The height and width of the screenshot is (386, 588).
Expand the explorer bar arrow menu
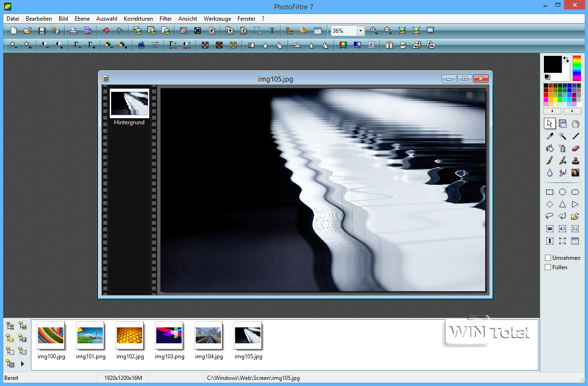pos(22,363)
